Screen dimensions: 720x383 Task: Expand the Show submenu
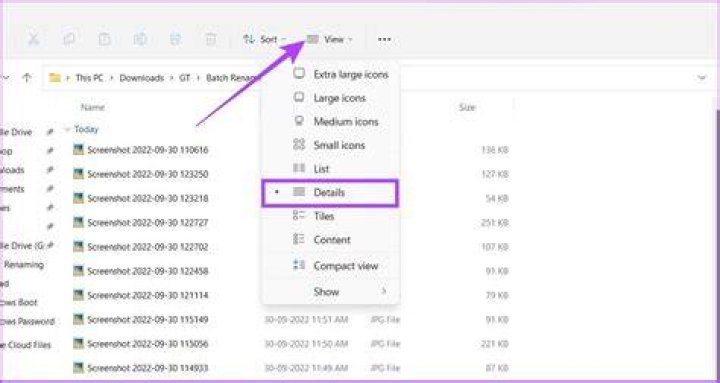[x=331, y=291]
